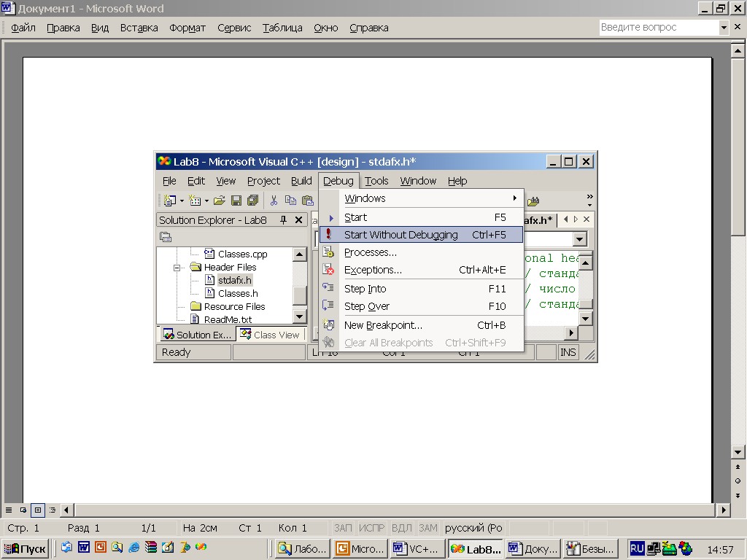The height and width of the screenshot is (560, 747).
Task: Switch to Безы... taskbar window
Action: [591, 549]
